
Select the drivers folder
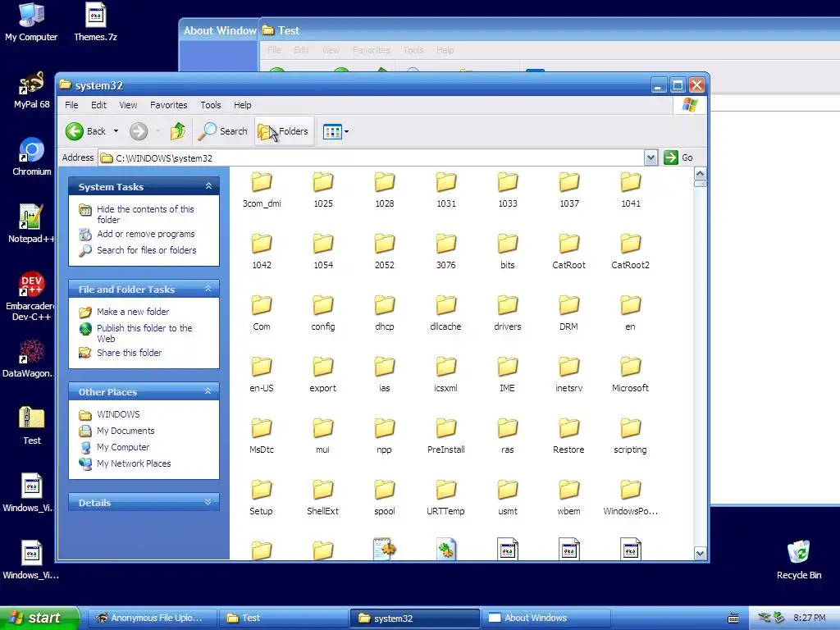[507, 313]
